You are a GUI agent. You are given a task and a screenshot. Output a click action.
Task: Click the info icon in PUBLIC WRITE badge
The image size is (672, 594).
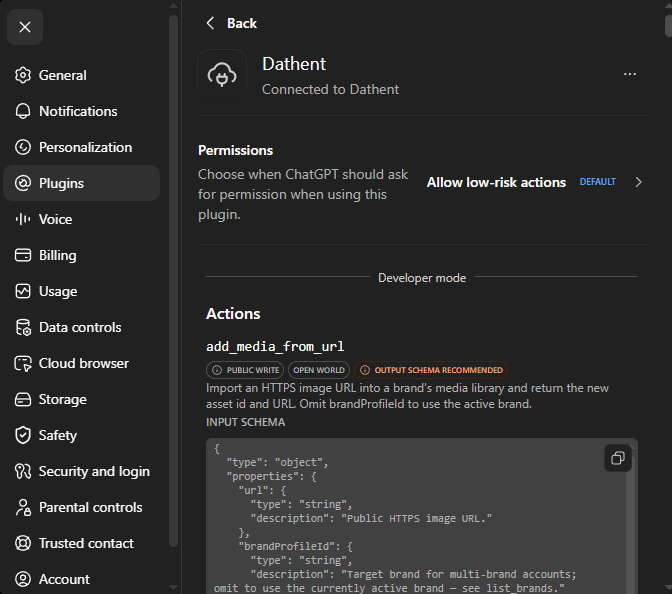[217, 370]
